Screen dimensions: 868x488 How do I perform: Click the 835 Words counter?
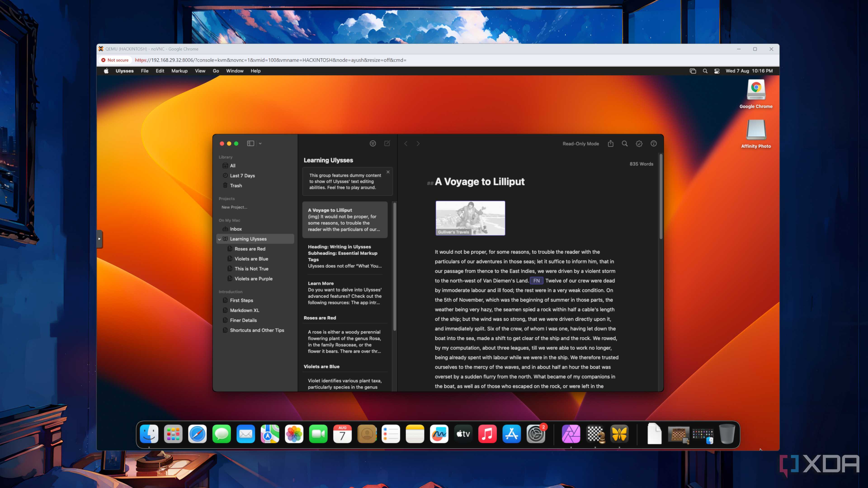coord(641,164)
